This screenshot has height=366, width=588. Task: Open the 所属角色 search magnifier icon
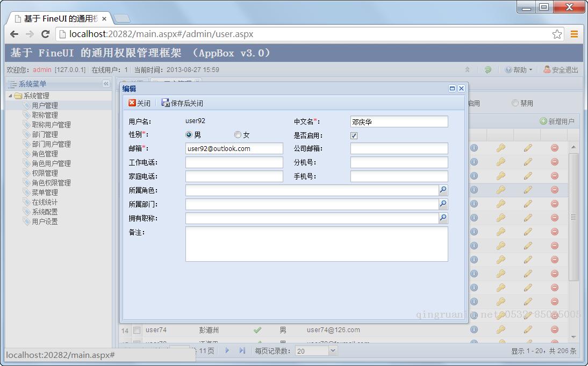tap(442, 190)
